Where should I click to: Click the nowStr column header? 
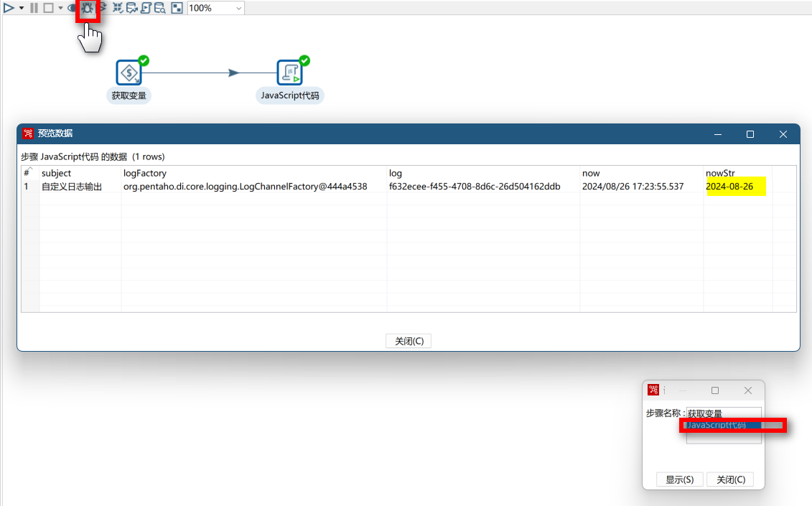720,173
